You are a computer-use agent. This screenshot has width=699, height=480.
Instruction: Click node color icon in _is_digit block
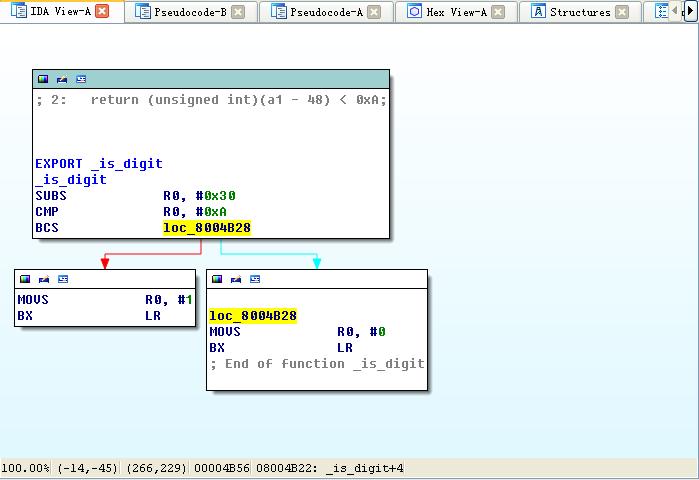tap(43, 79)
